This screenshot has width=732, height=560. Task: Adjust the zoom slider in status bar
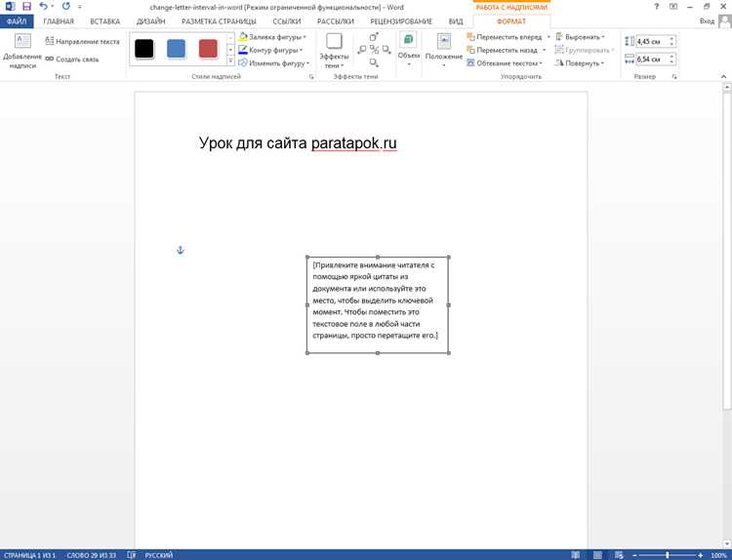668,555
